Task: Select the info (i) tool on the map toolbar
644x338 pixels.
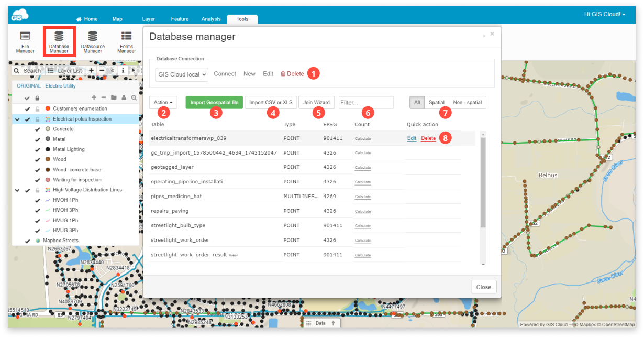Action: tap(124, 70)
